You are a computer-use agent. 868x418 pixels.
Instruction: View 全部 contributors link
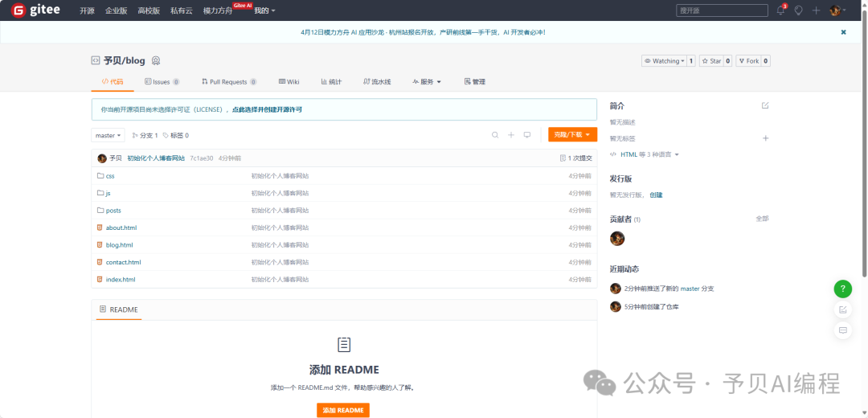pos(762,219)
